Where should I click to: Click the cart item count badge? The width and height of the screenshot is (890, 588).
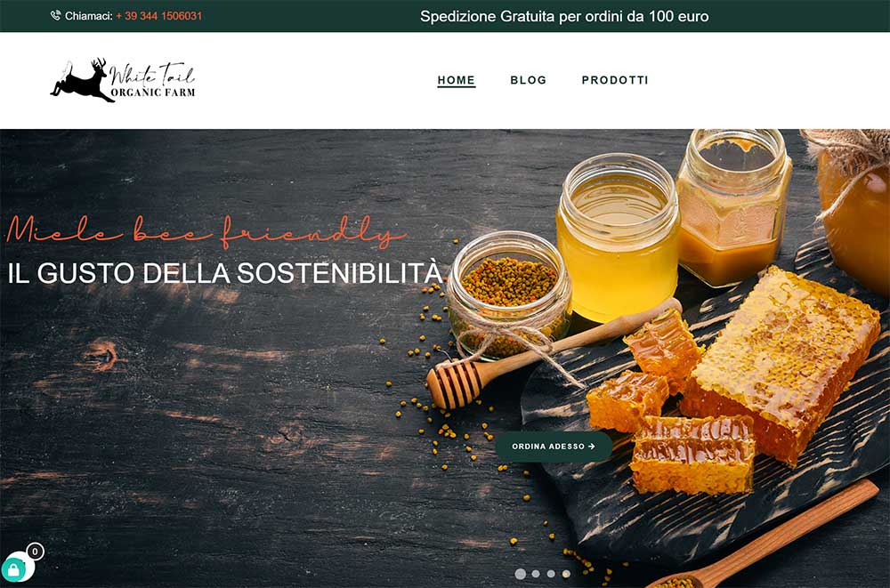[36, 552]
